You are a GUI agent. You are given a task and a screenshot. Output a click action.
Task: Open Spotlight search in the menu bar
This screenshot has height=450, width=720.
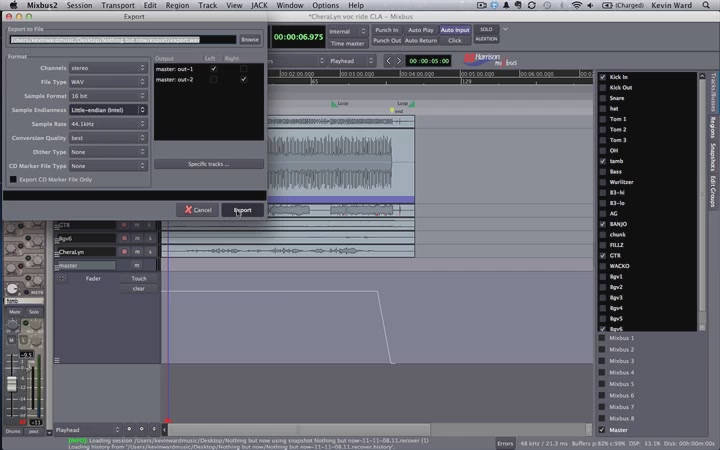(x=706, y=5)
